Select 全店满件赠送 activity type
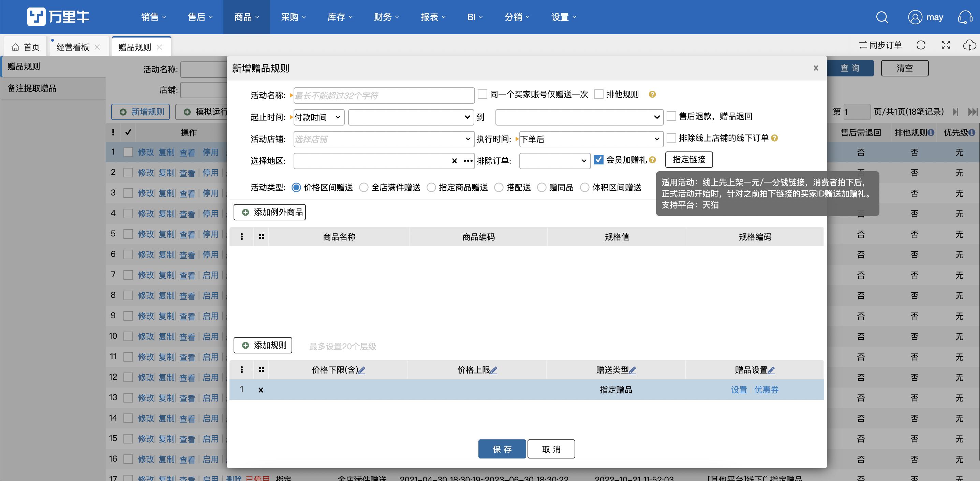Viewport: 980px width, 481px height. (x=364, y=188)
